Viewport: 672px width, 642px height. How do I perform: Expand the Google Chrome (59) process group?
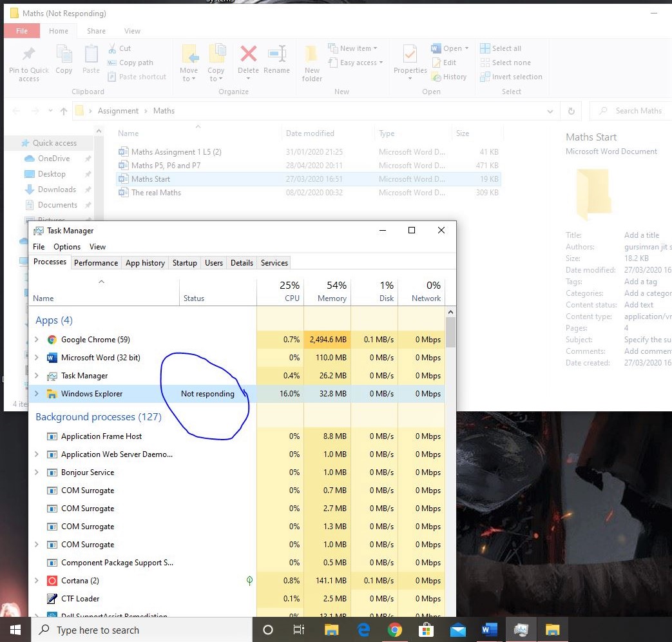(x=37, y=339)
